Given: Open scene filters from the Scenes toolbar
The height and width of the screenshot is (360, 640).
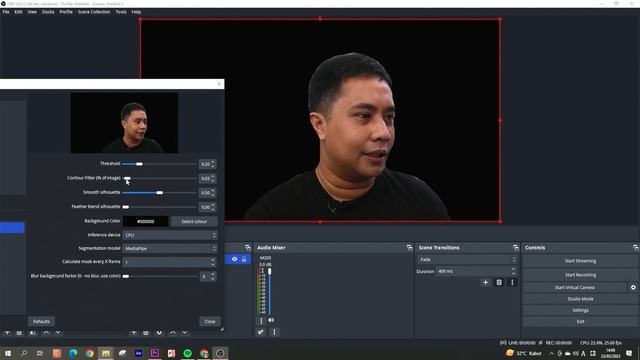Looking at the screenshot, I should click(33, 333).
